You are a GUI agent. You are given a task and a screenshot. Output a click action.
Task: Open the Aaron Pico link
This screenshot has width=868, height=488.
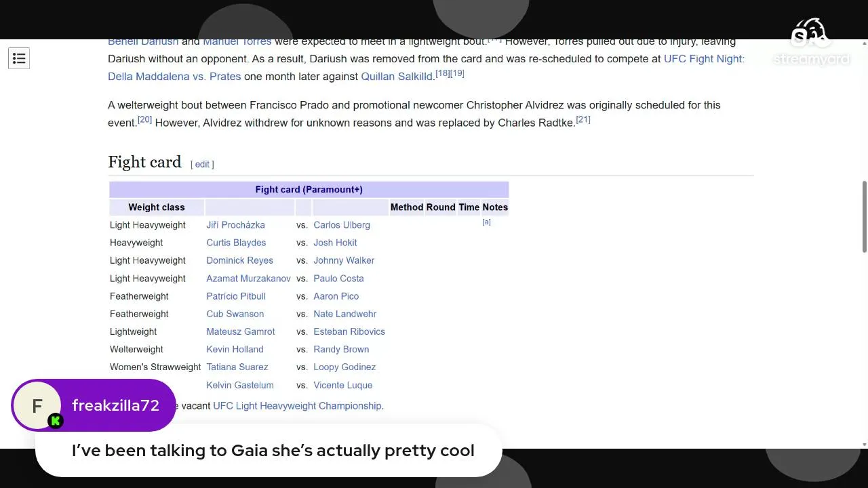pyautogui.click(x=336, y=296)
